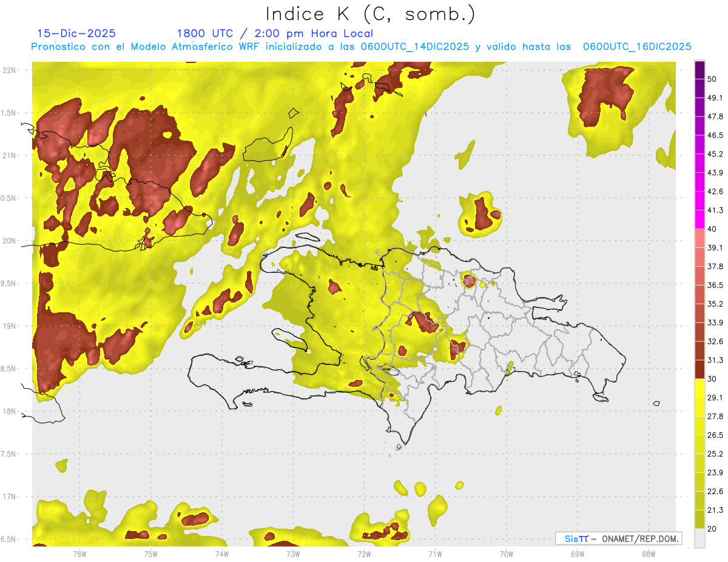Click the longitude label "75W"

pyautogui.click(x=151, y=554)
